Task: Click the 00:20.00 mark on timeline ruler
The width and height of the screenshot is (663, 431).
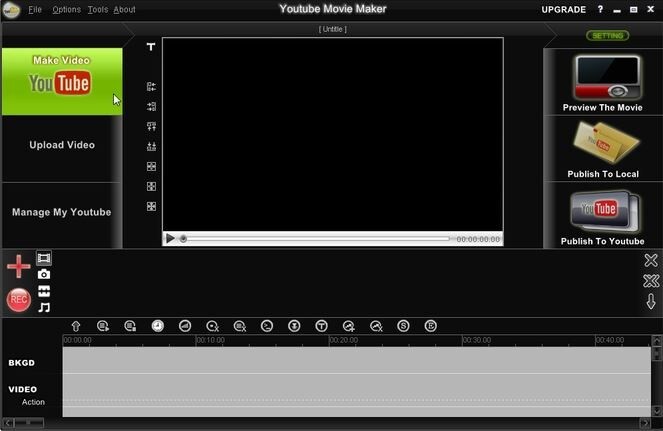Action: [x=344, y=340]
